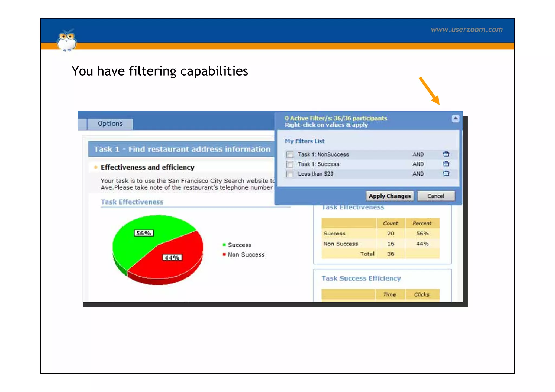
Task: Tick the Less than $20 checkbox
Action: [290, 174]
